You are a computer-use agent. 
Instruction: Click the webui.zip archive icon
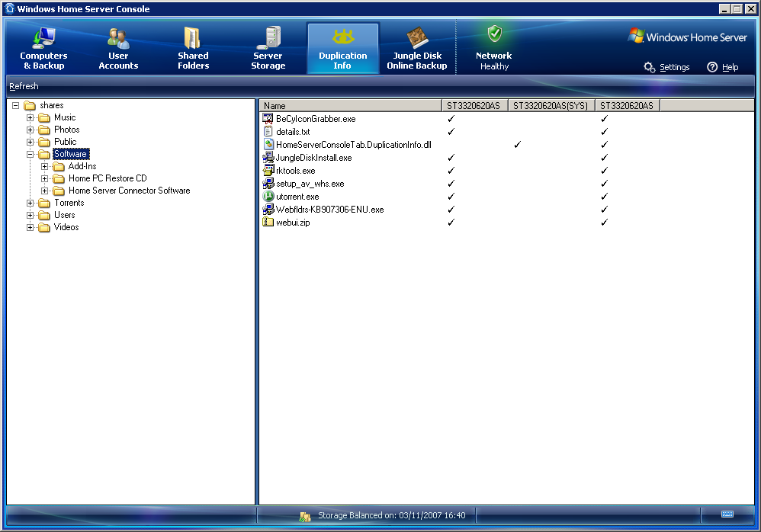268,222
